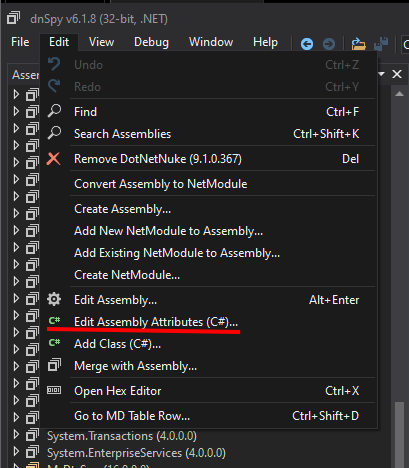Open the Debug menu
Image resolution: width=409 pixels, height=468 pixels.
151,42
